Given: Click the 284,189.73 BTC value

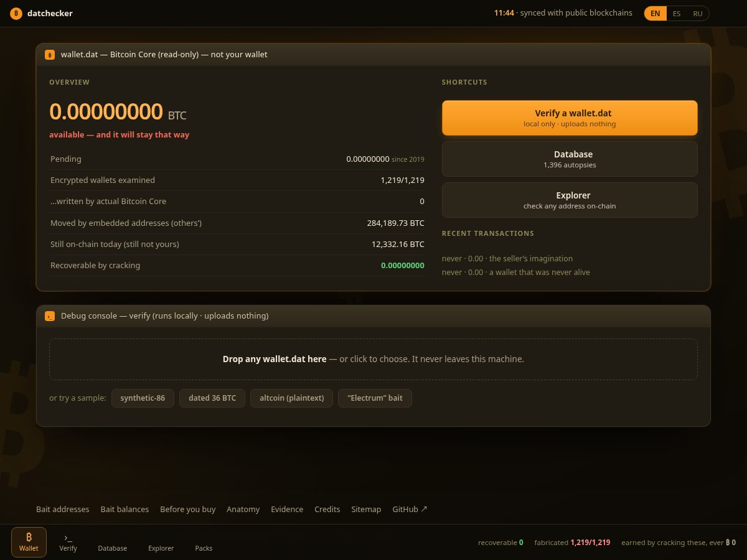Looking at the screenshot, I should pyautogui.click(x=395, y=223).
